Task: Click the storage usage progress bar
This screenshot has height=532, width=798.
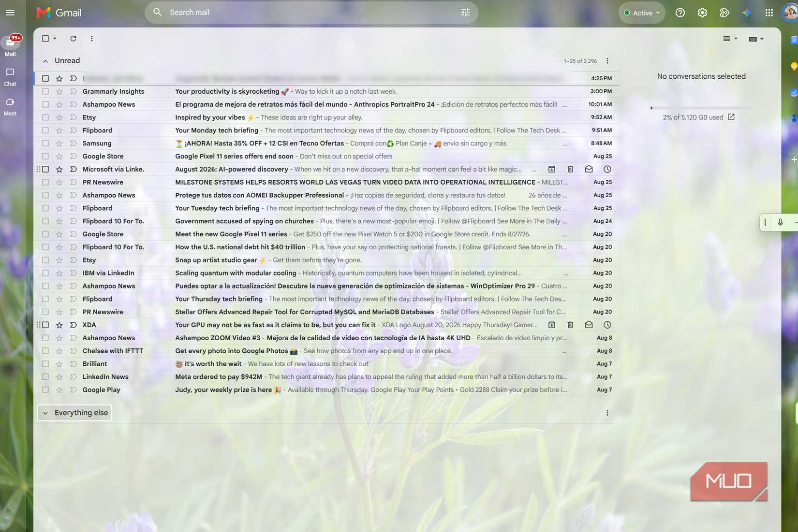Action: tap(701, 108)
